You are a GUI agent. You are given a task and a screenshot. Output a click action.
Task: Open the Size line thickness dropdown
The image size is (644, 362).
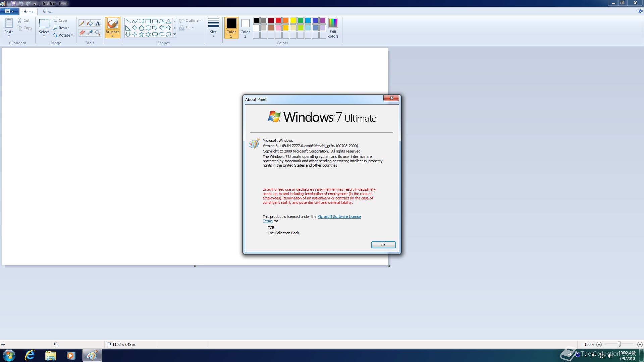click(213, 28)
